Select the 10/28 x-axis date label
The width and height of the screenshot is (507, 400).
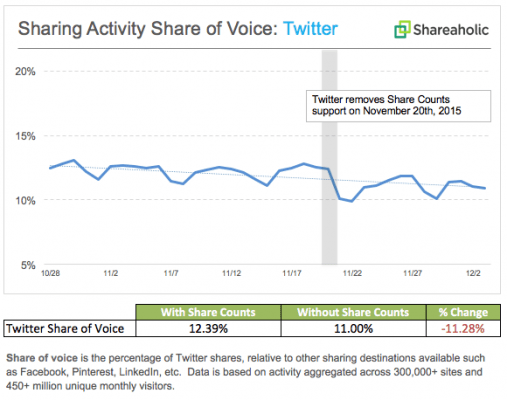point(50,273)
